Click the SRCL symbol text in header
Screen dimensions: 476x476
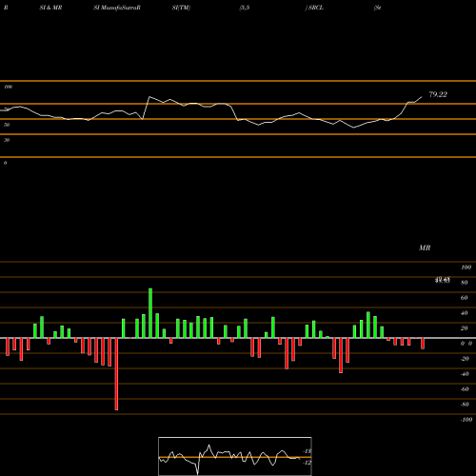[x=316, y=8]
